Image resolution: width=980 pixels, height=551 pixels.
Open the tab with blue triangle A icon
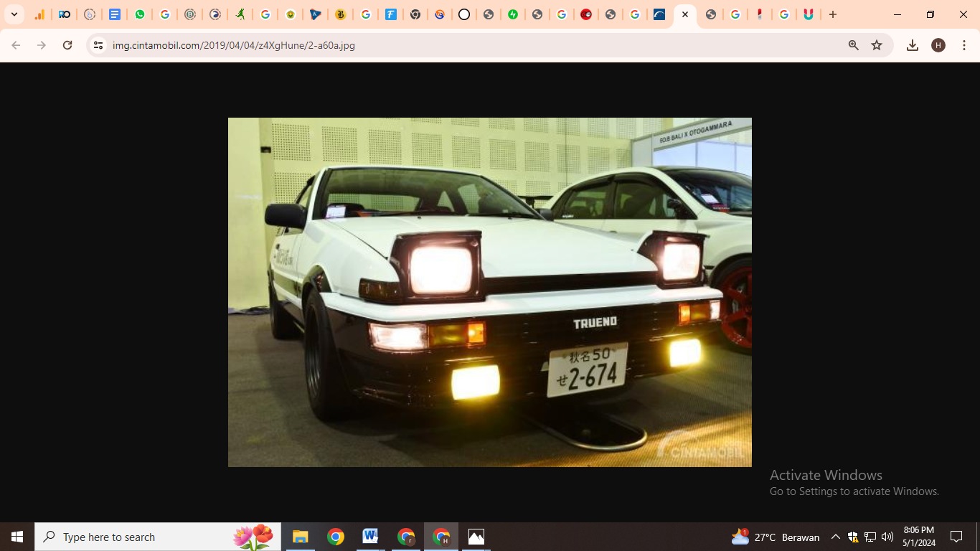[x=316, y=14]
